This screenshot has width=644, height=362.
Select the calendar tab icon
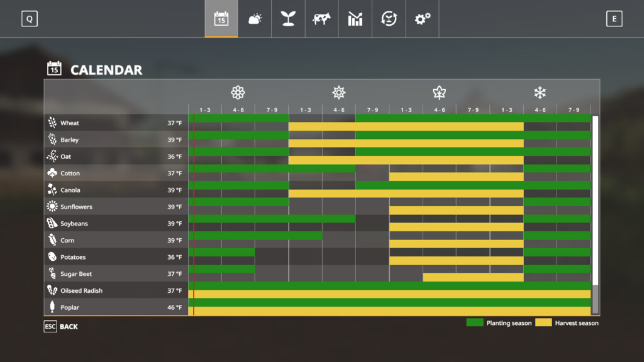(221, 19)
